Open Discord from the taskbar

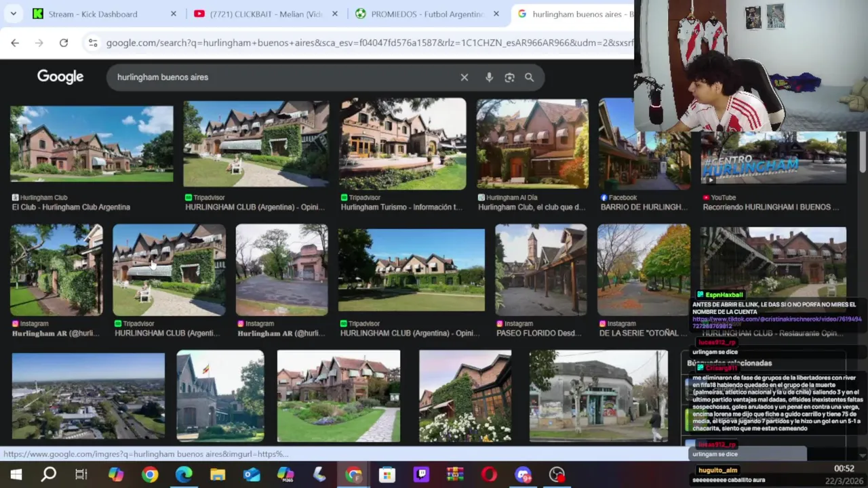pos(523,474)
